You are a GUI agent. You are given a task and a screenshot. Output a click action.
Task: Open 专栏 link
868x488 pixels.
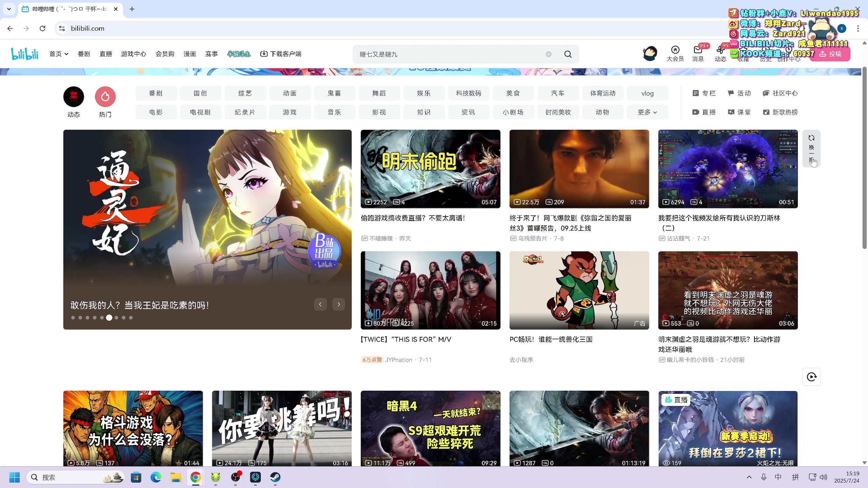click(704, 93)
